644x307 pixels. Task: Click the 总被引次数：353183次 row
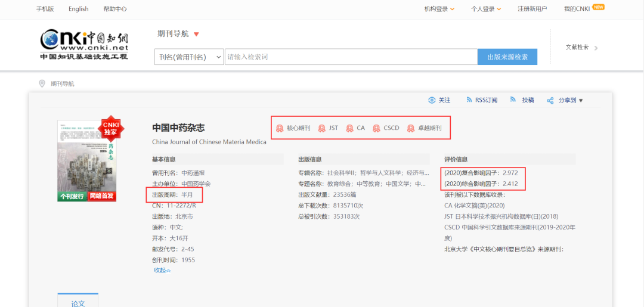[x=329, y=216]
